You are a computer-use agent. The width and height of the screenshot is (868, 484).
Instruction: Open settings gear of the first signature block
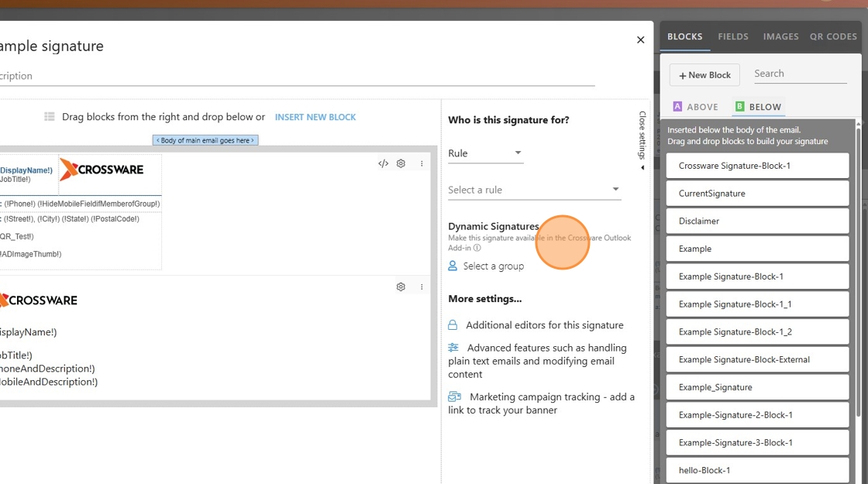click(401, 163)
